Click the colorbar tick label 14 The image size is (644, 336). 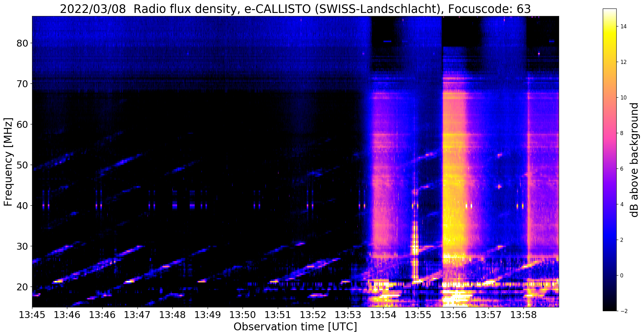pyautogui.click(x=623, y=26)
